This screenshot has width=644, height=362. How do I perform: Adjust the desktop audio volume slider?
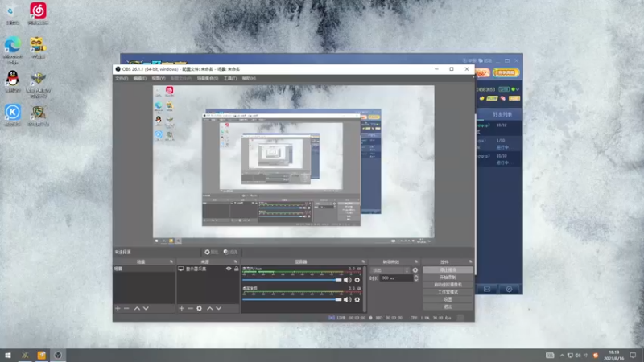point(291,299)
